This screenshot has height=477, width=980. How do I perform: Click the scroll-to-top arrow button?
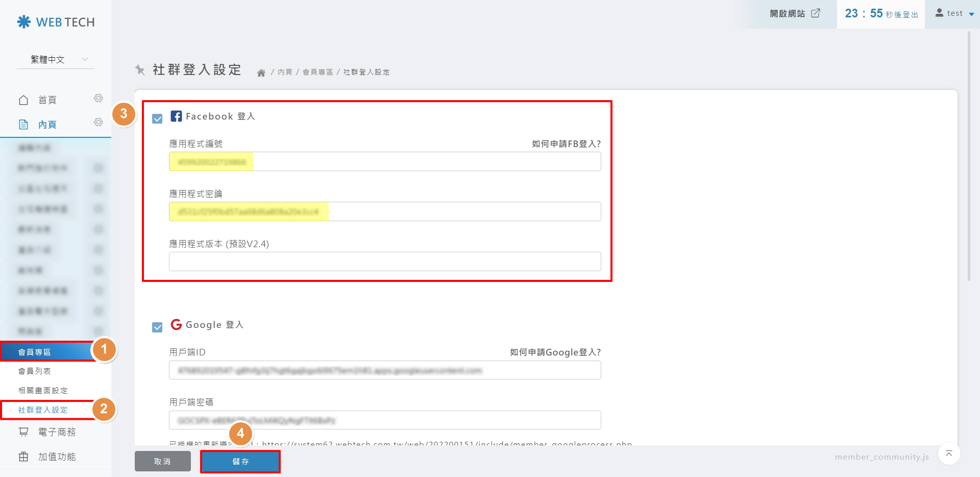(x=949, y=454)
